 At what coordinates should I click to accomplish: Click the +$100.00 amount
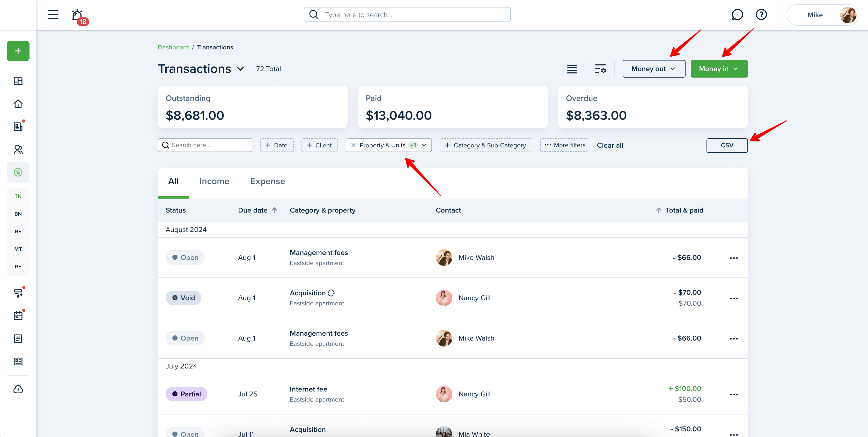(685, 389)
